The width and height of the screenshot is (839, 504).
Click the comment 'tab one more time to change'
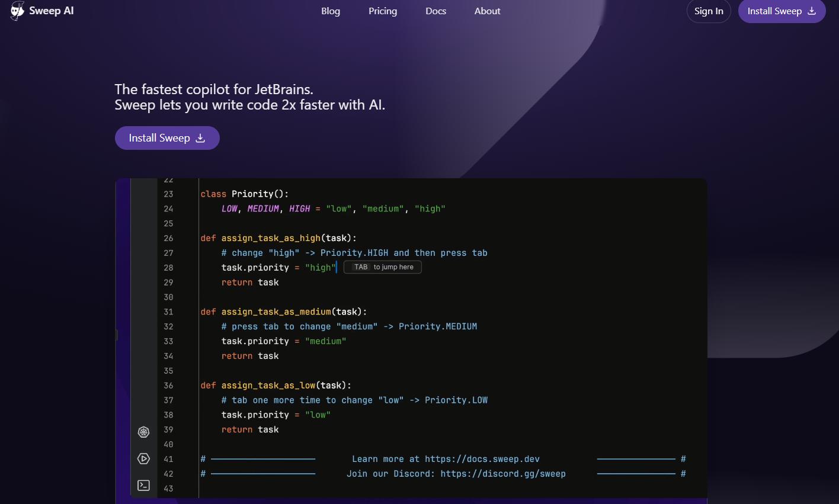354,400
